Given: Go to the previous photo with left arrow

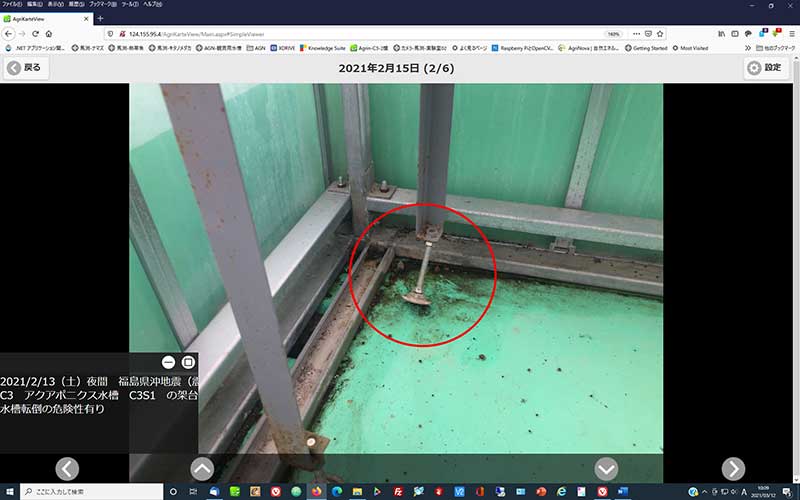Looking at the screenshot, I should (67, 468).
